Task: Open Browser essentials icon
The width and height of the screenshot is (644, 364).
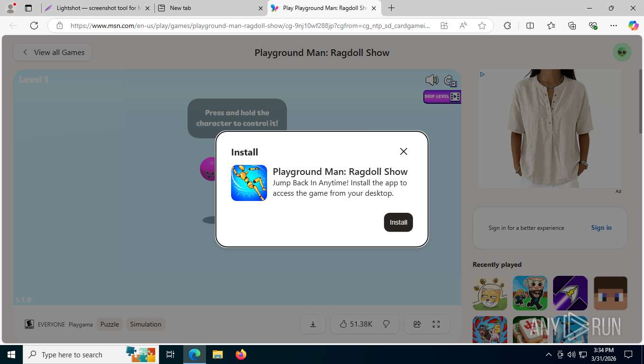Action: pyautogui.click(x=593, y=26)
